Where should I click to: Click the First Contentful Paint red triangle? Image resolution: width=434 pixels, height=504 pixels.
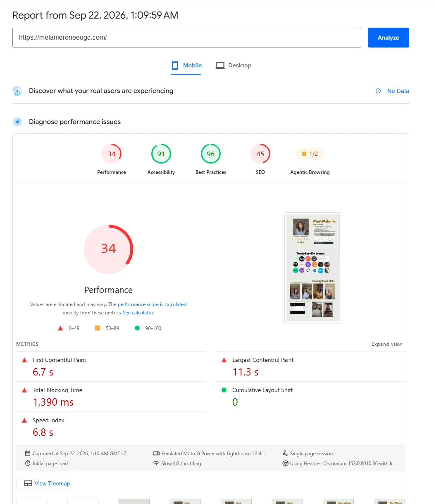[24, 360]
